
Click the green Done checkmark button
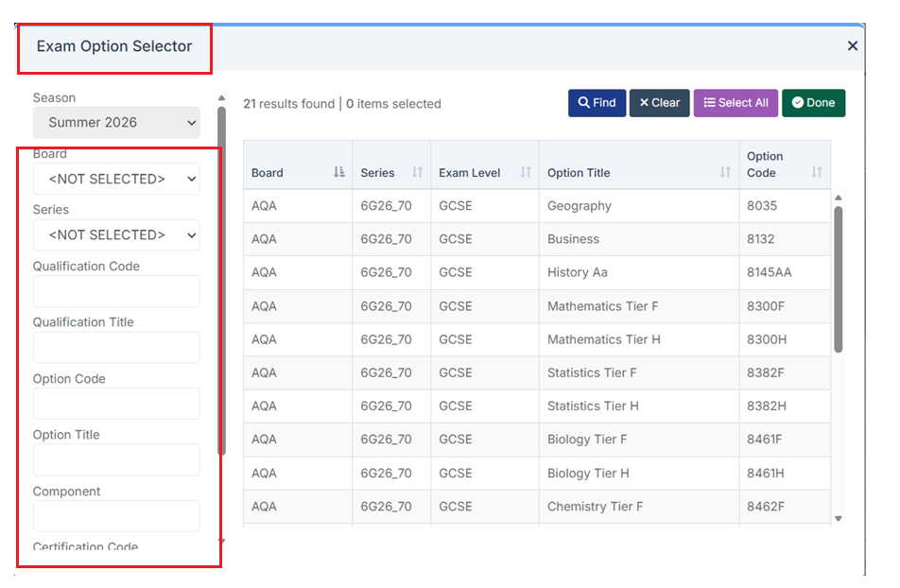[813, 103]
